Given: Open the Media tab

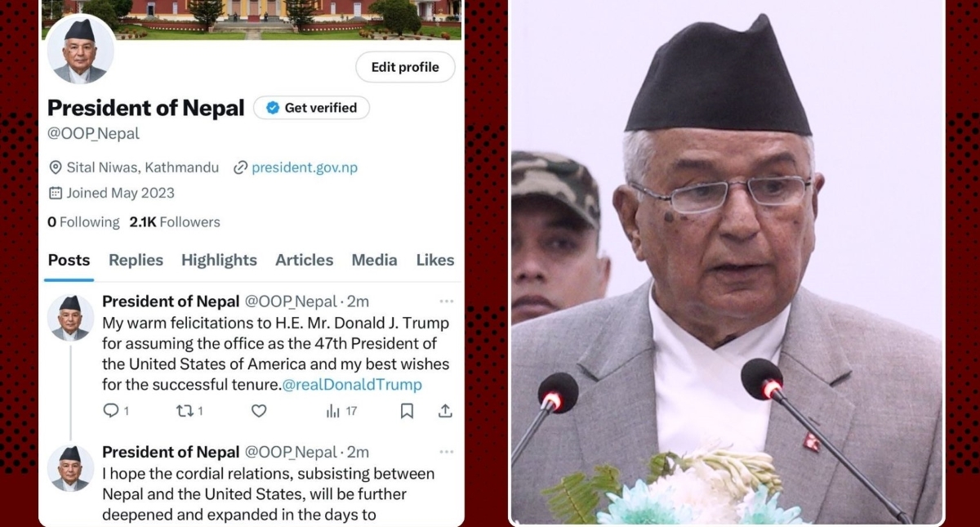Looking at the screenshot, I should pyautogui.click(x=374, y=260).
